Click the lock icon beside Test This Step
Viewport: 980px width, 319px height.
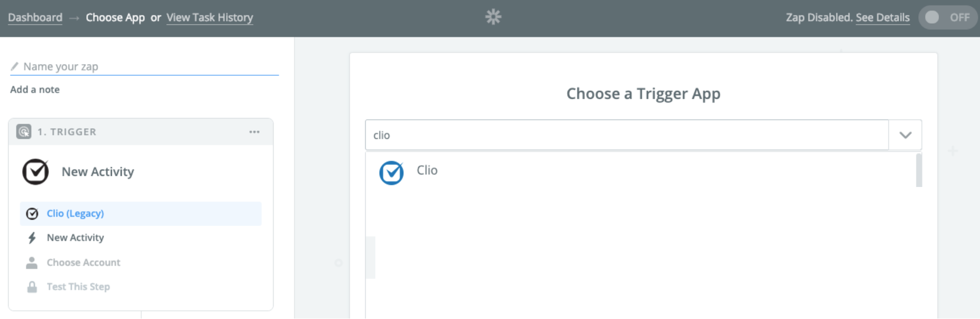32,287
